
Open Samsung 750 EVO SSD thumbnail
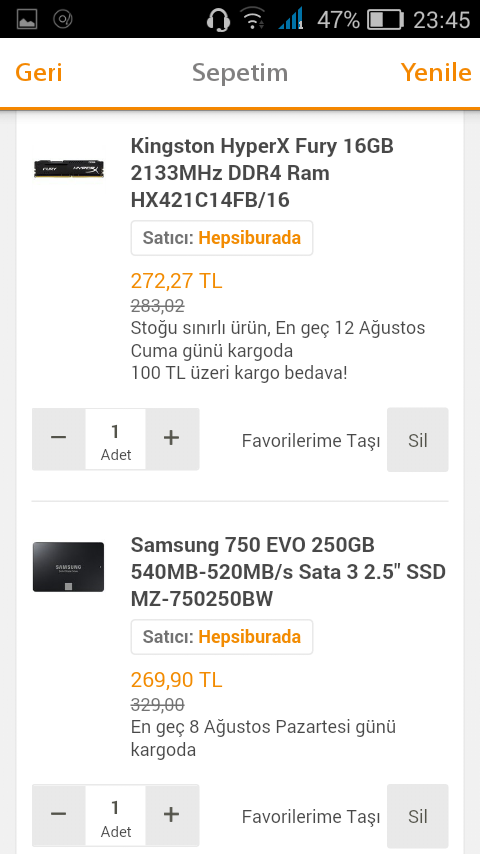point(69,567)
